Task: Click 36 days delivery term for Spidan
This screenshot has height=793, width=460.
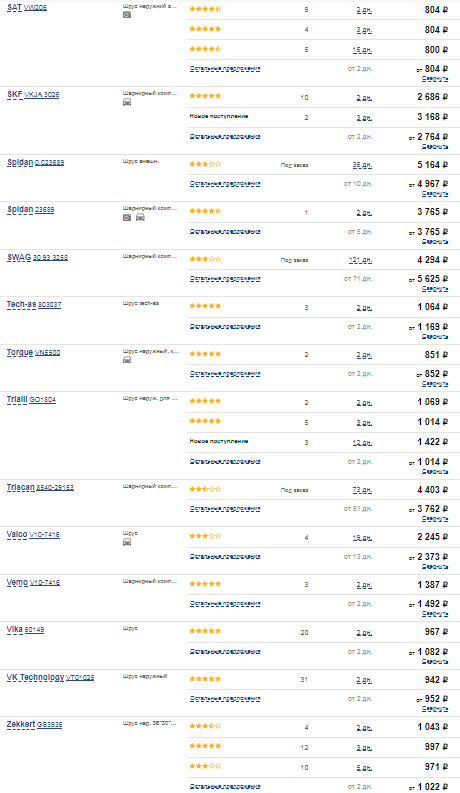Action: pos(362,165)
